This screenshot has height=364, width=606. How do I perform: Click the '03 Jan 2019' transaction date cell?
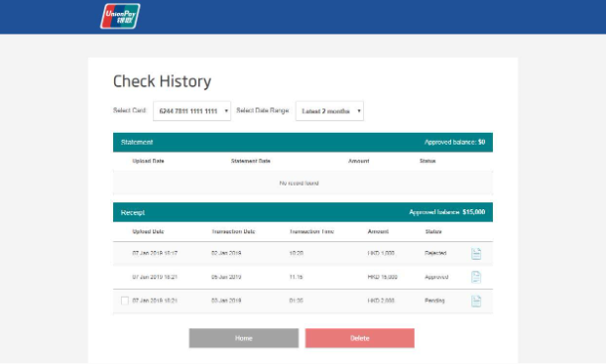(x=226, y=301)
